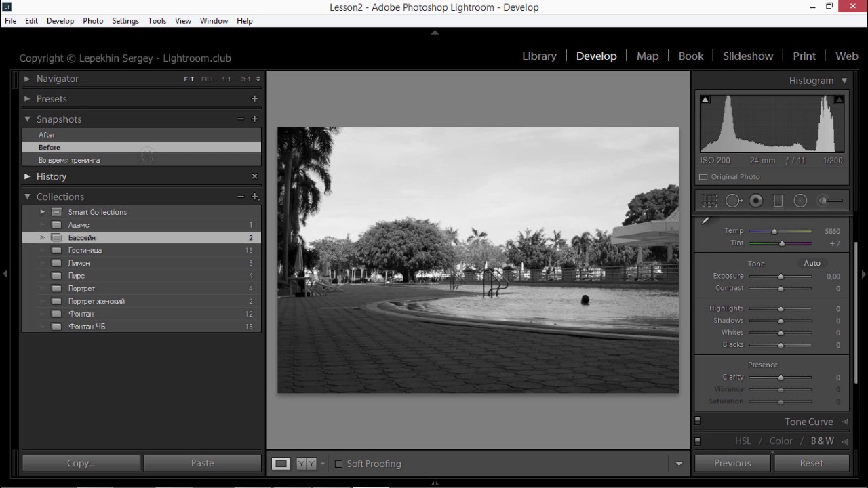Select the Graduated Filter tool

point(778,201)
